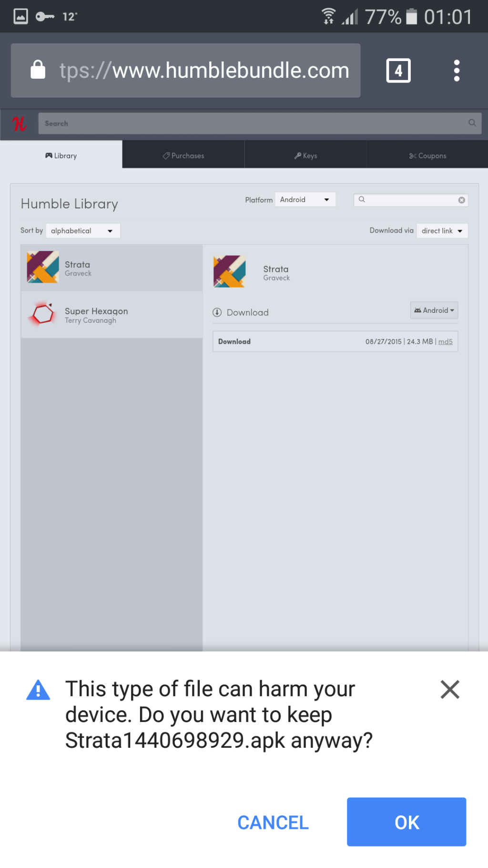Click the md5 link for Strata download
Screen dimensions: 488x868
pos(445,342)
